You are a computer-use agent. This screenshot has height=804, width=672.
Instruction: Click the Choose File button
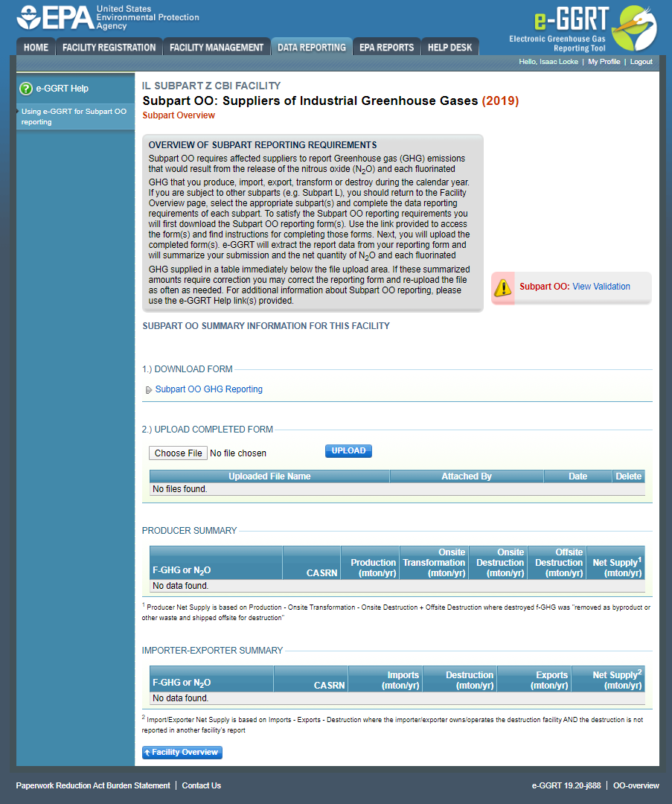[178, 453]
